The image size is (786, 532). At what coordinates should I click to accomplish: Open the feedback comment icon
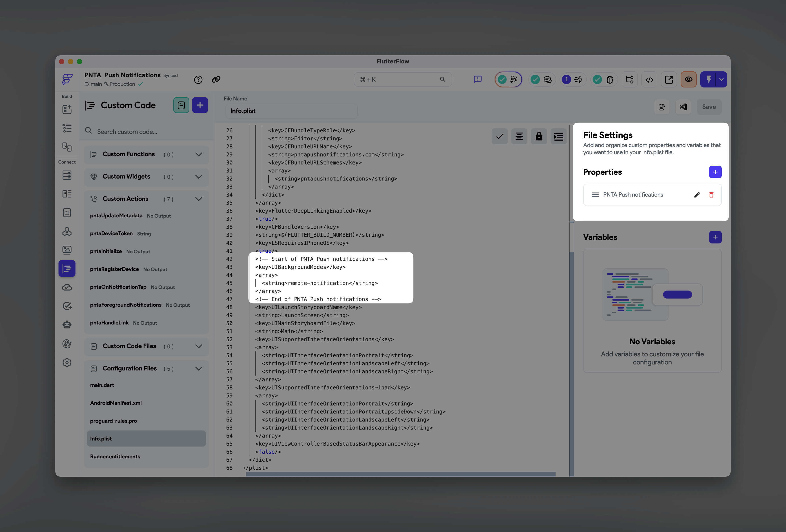click(x=478, y=79)
